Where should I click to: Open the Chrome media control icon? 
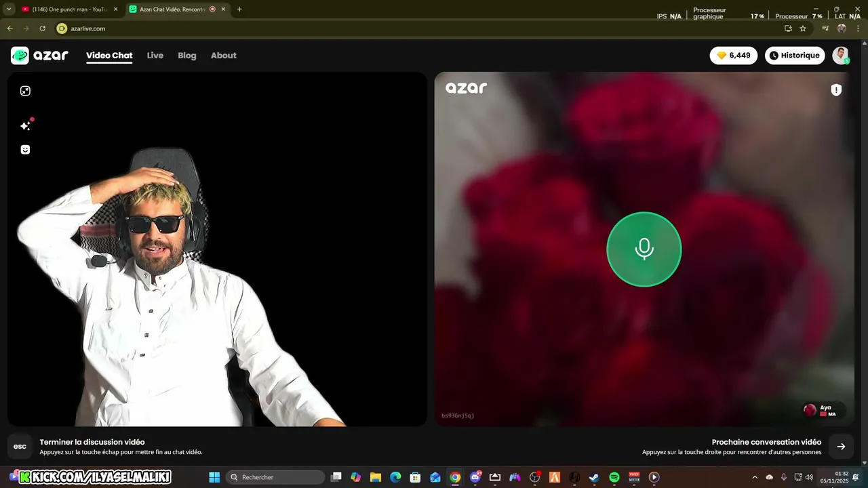(x=825, y=28)
